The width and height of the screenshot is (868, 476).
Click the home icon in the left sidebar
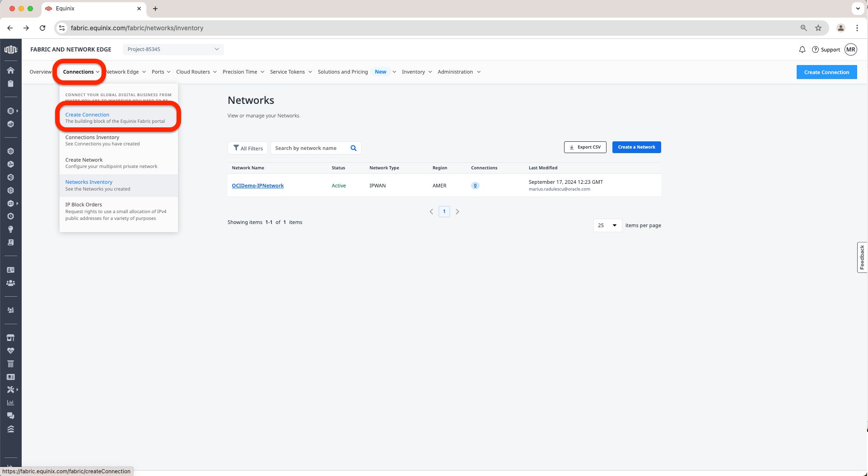click(10, 70)
